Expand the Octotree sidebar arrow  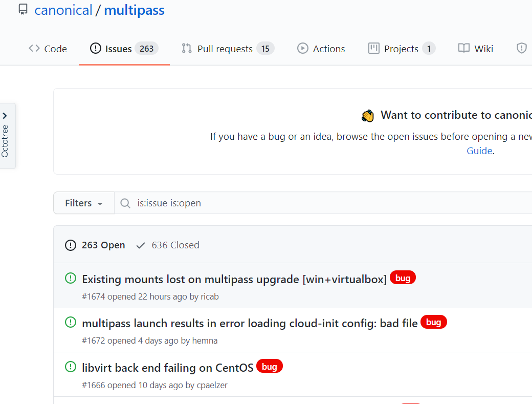5,116
